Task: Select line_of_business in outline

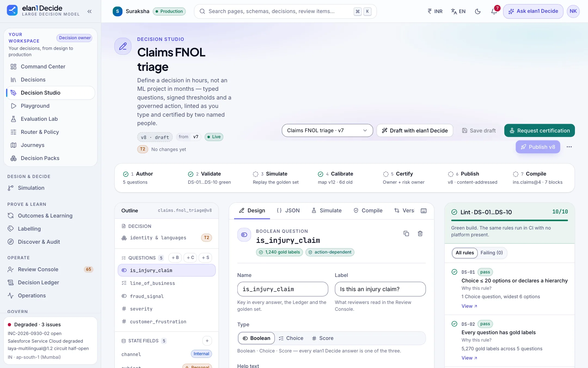Action: (x=167, y=283)
